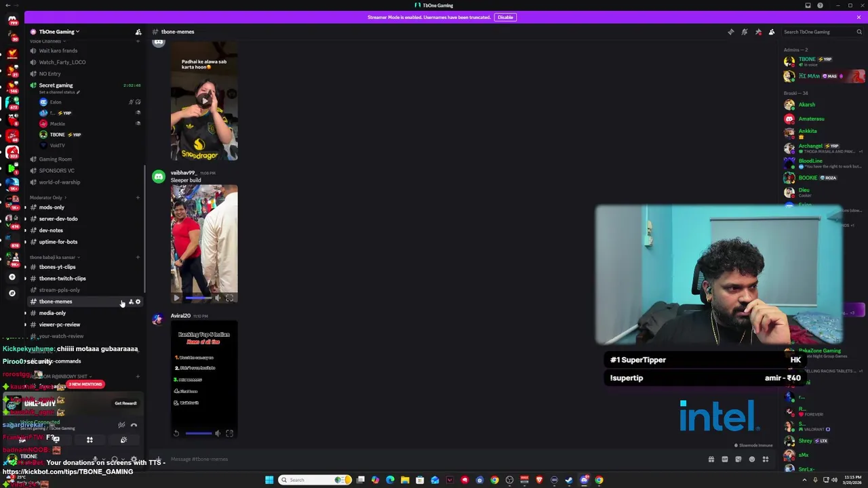868x488 pixels.
Task: Open the Windows Start menu
Action: [269, 480]
